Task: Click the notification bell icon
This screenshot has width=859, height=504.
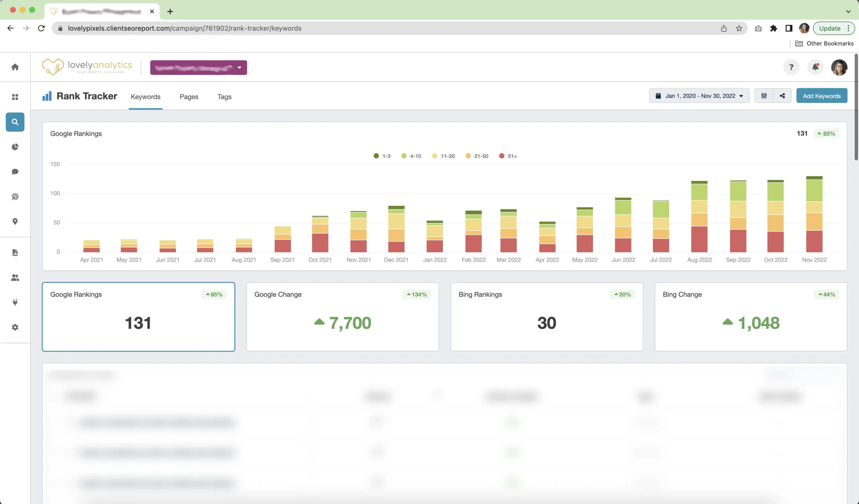Action: pos(815,67)
